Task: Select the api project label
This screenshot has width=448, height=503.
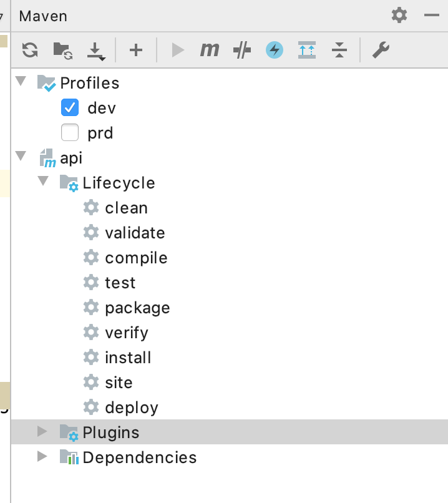Action: click(71, 159)
